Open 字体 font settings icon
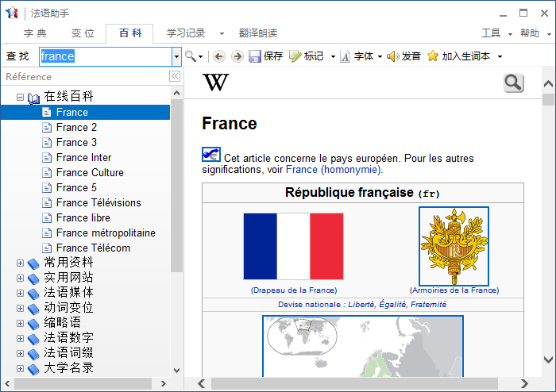Screen dimensions: 556x392 point(345,56)
